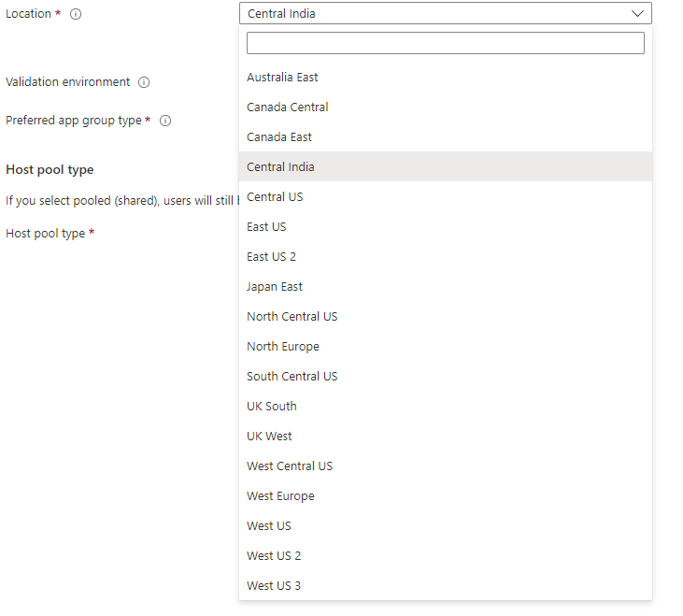Select Australia East from the list
This screenshot has width=683, height=616.
(282, 78)
